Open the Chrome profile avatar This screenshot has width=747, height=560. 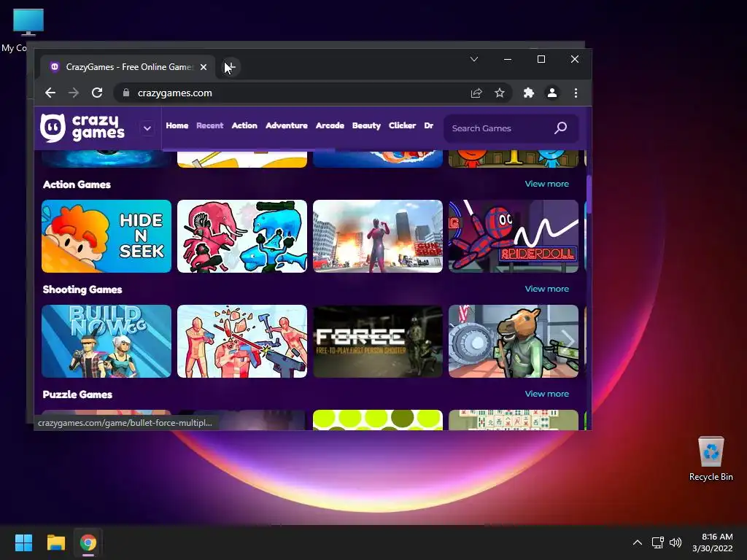pos(552,93)
